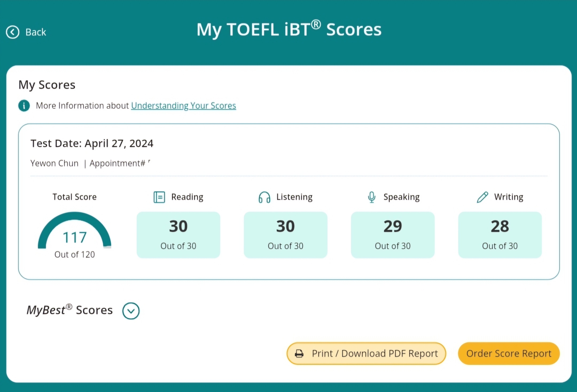Screen dimensions: 577x392
Task: Click the My TOEFL iBT Scores title
Action: pyautogui.click(x=289, y=29)
